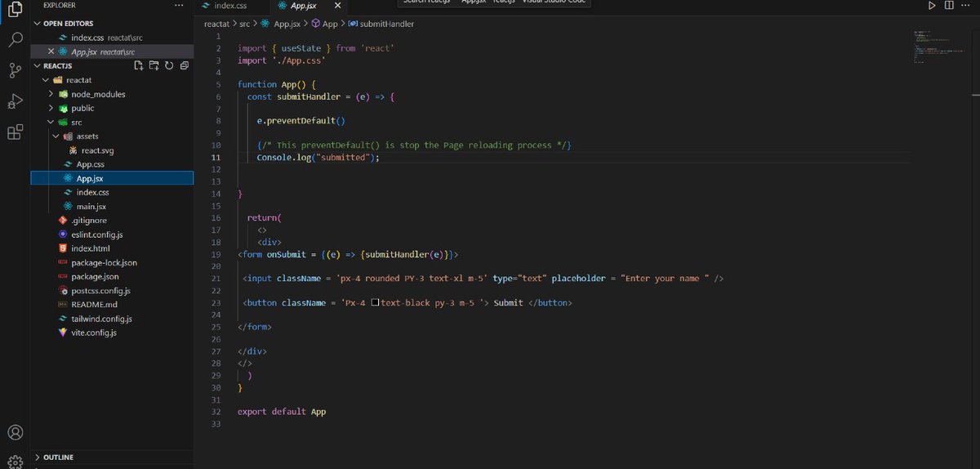This screenshot has height=469, width=980.
Task: Click New File icon in REACTJS header
Action: pyautogui.click(x=139, y=65)
